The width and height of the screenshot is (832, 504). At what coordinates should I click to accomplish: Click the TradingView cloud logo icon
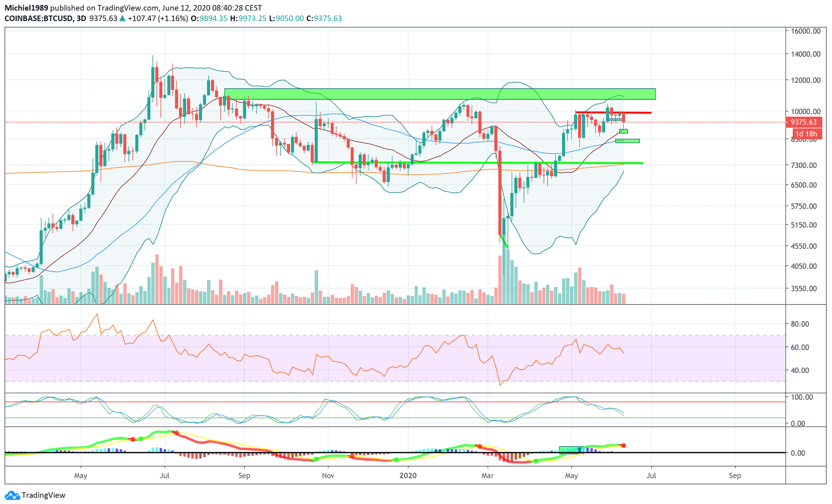point(12,495)
